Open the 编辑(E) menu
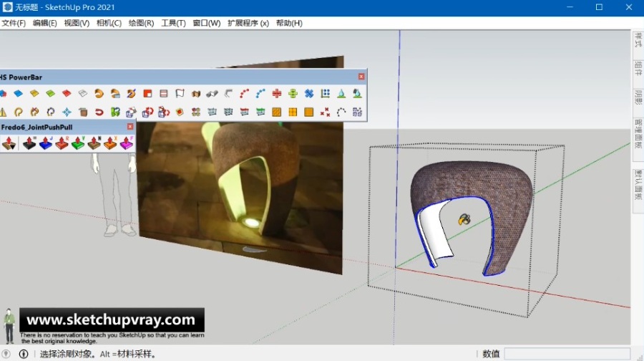Image resolution: width=644 pixels, height=361 pixels. click(x=45, y=23)
